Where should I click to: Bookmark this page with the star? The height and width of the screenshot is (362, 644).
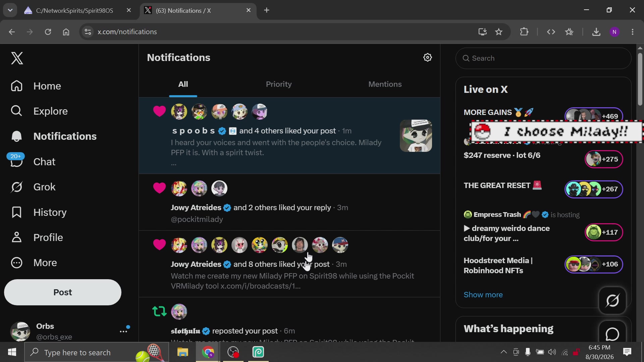point(499,32)
